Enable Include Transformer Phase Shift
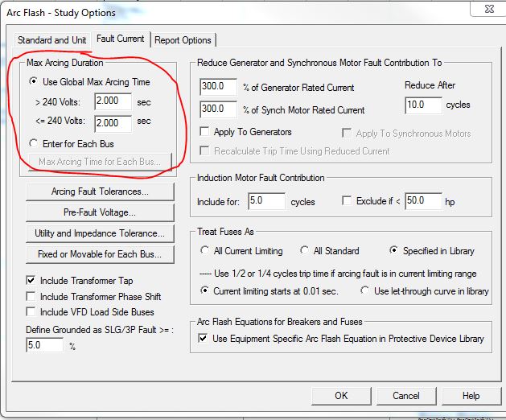Screen dimensions: 506x420 [x=31, y=296]
